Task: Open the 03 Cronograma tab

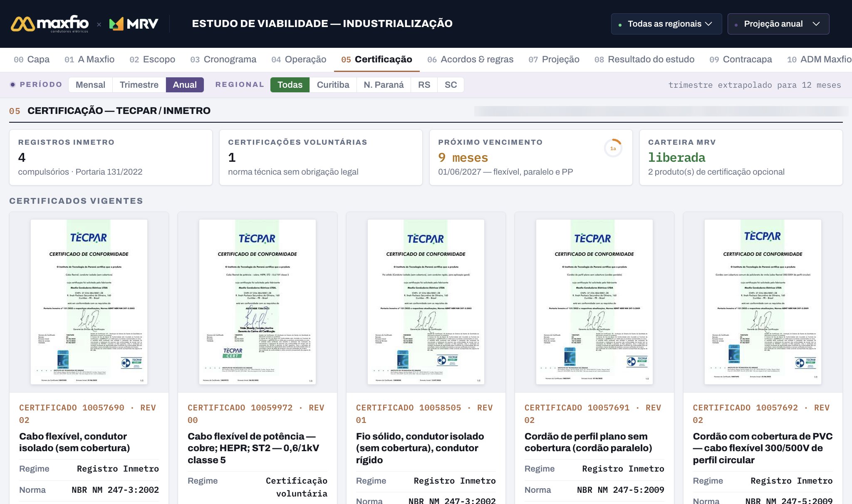Action: point(223,59)
